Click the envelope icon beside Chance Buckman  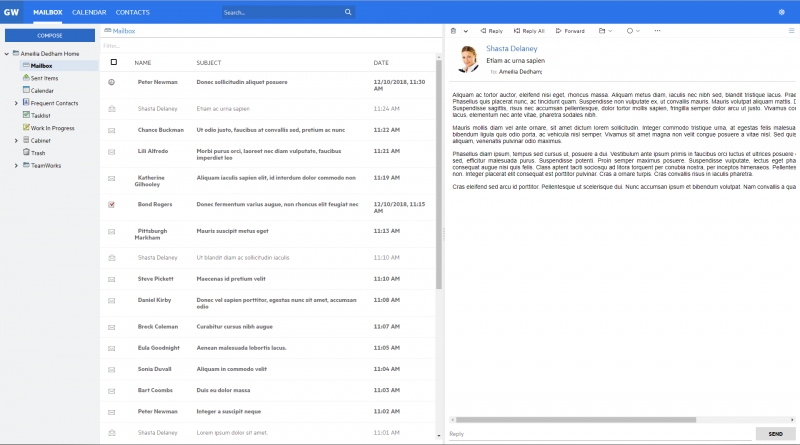click(112, 130)
